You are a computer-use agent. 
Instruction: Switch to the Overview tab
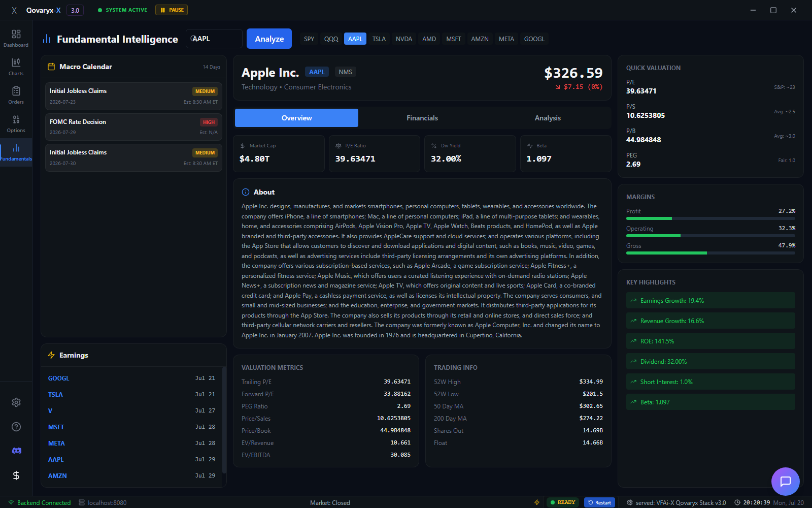tap(296, 118)
